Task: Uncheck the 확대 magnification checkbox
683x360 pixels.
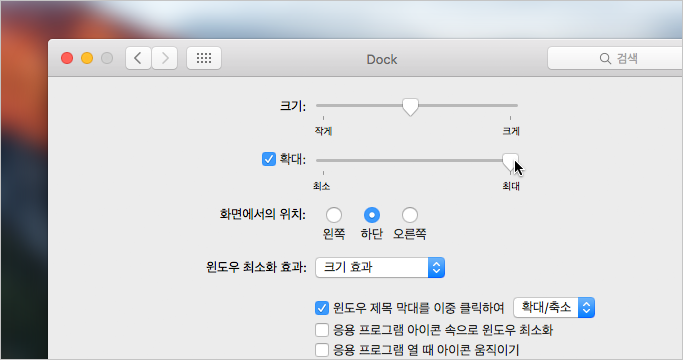Action: point(269,159)
